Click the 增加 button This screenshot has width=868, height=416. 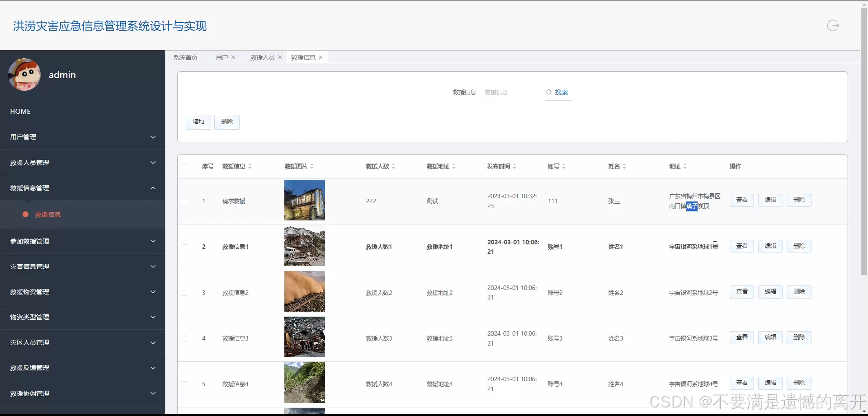198,122
